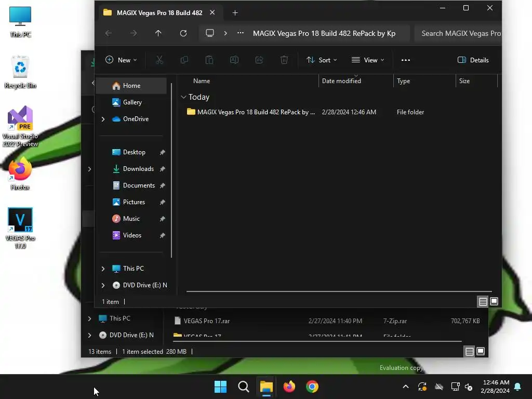Switch to large thumbnails view in front window
This screenshot has width=532, height=399.
[494, 302]
